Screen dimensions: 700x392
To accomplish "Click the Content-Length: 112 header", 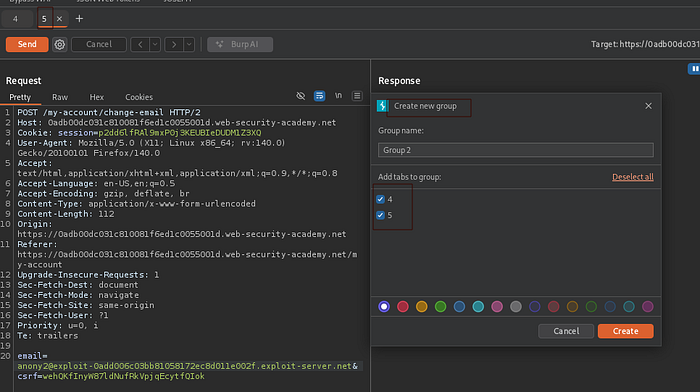I will pyautogui.click(x=66, y=214).
